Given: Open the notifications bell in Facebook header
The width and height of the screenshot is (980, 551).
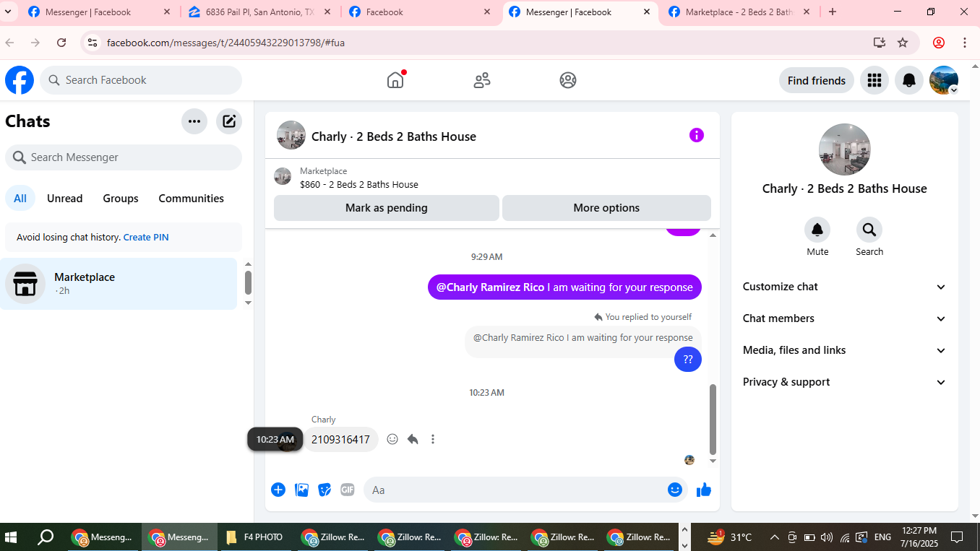Looking at the screenshot, I should click(x=909, y=80).
